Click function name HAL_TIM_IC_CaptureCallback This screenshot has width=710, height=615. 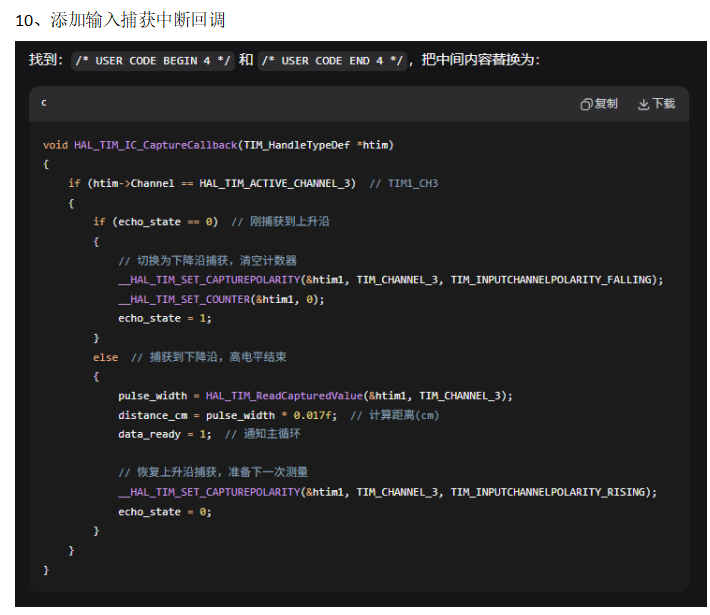coord(155,145)
